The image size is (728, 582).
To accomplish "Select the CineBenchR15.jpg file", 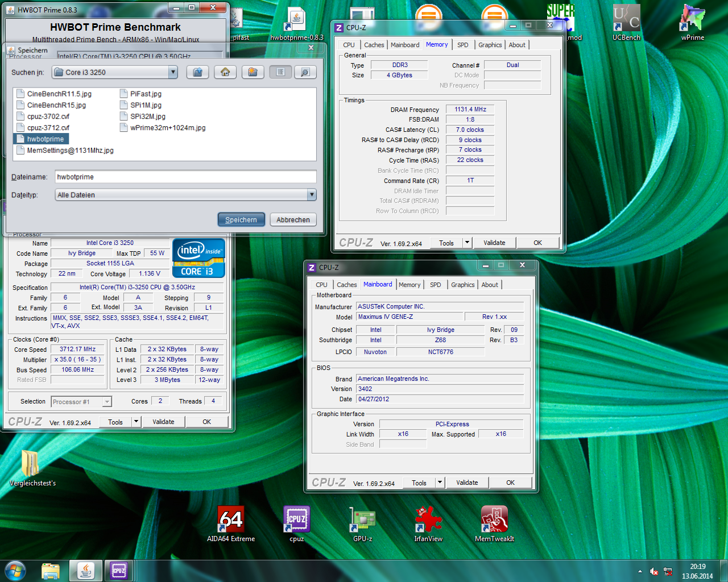I will [51, 105].
